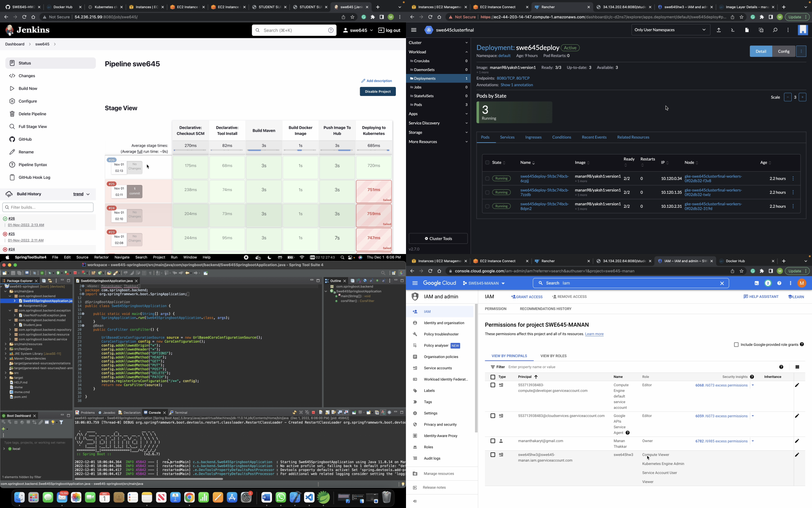This screenshot has height=508, width=812.
Task: Switch to View by Roles tab
Action: tap(553, 356)
